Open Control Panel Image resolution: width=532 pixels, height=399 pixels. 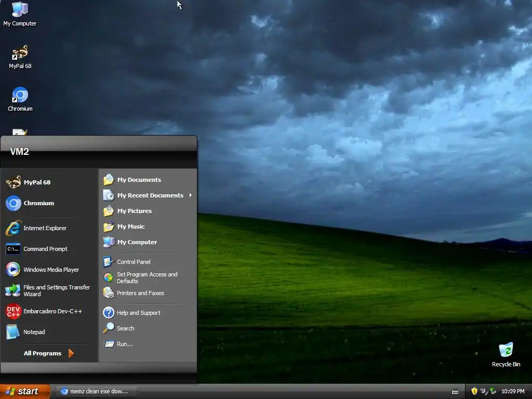click(x=148, y=262)
